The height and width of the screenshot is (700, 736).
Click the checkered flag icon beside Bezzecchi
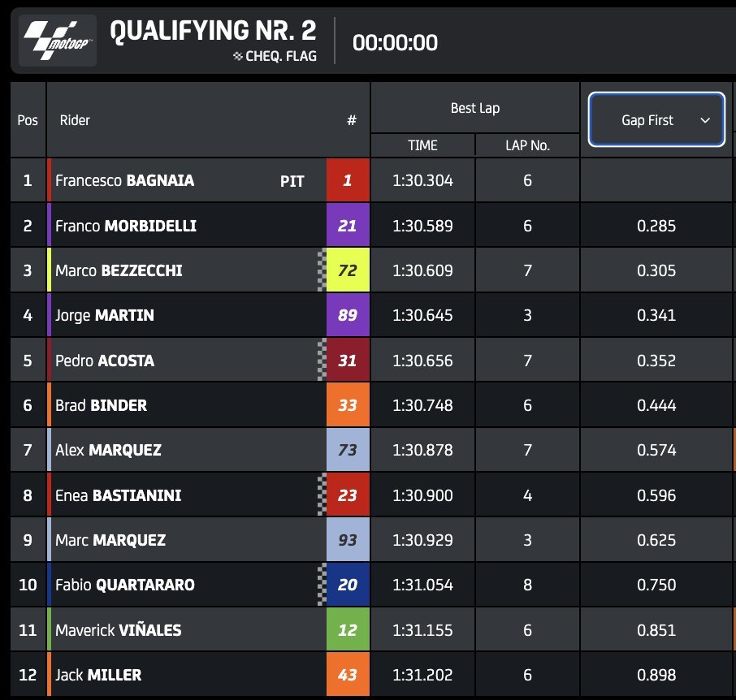[x=322, y=270]
